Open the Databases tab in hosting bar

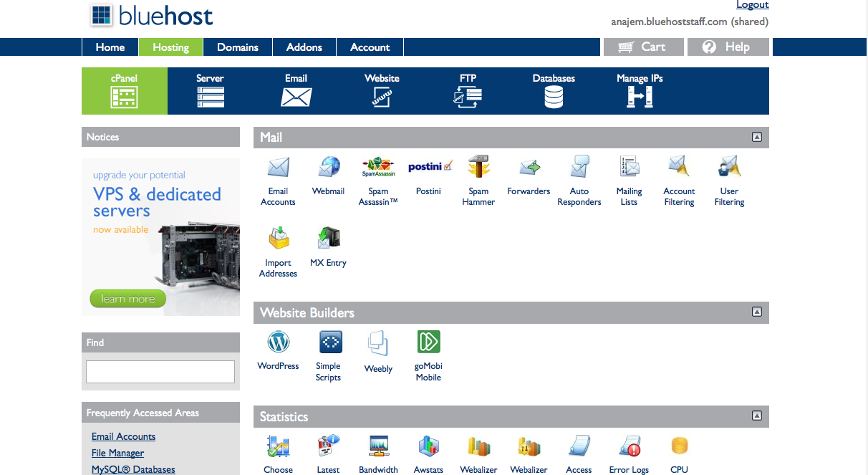(x=554, y=91)
